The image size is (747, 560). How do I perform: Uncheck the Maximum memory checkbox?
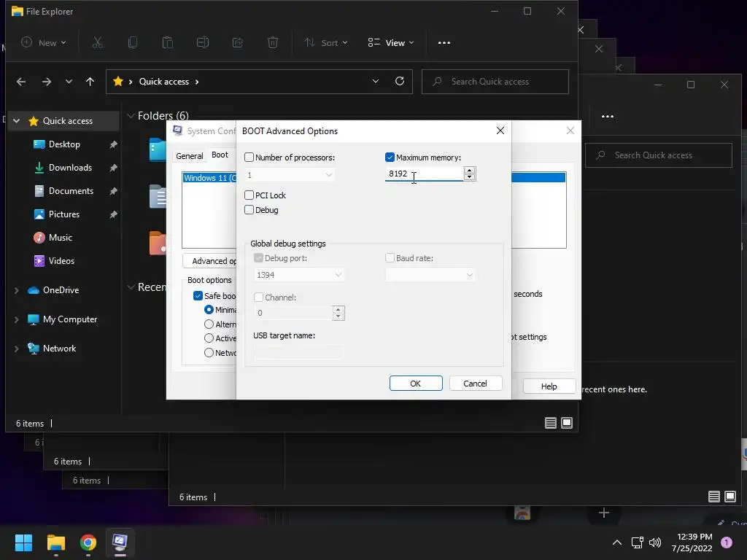[390, 157]
